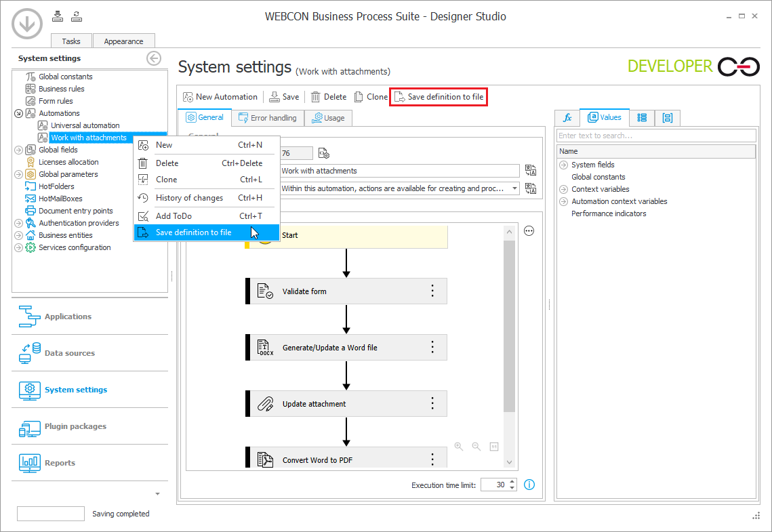
Task: Choose History of changes from context menu
Action: (x=206, y=198)
